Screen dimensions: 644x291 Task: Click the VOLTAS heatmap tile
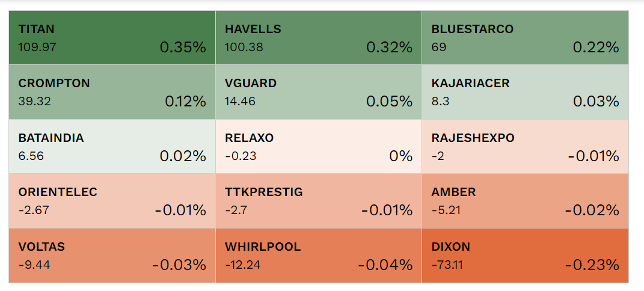(112, 255)
